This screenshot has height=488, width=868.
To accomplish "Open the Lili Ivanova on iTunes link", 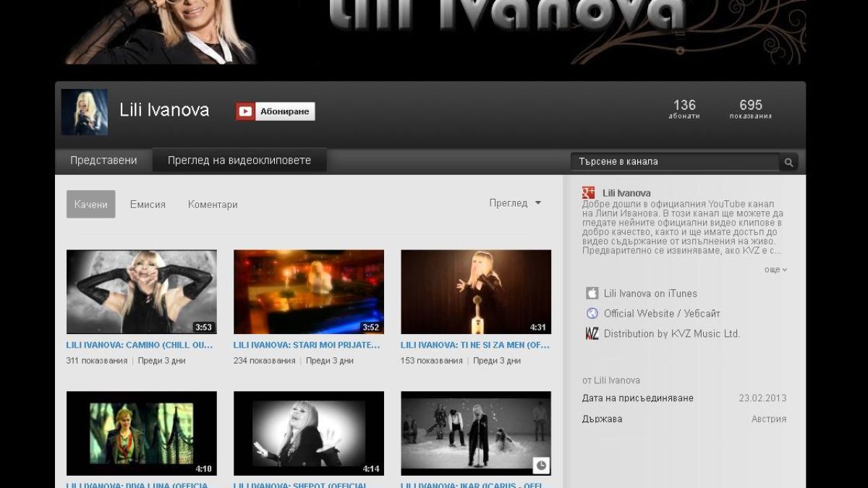I will click(650, 294).
